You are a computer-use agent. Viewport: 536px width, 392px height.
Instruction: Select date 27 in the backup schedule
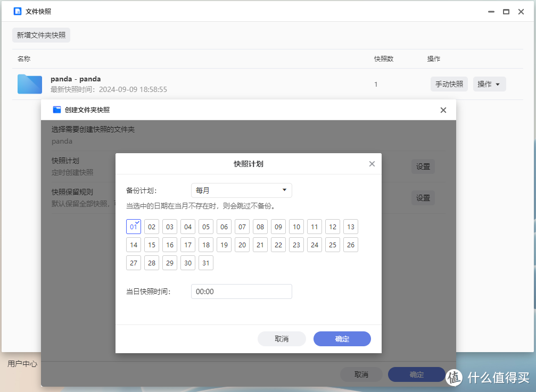point(133,262)
